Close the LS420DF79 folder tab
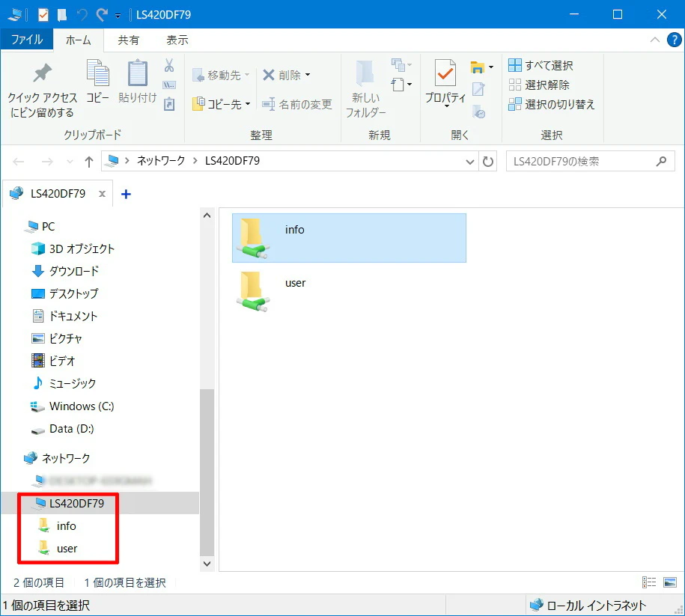The width and height of the screenshot is (685, 616). point(103,194)
